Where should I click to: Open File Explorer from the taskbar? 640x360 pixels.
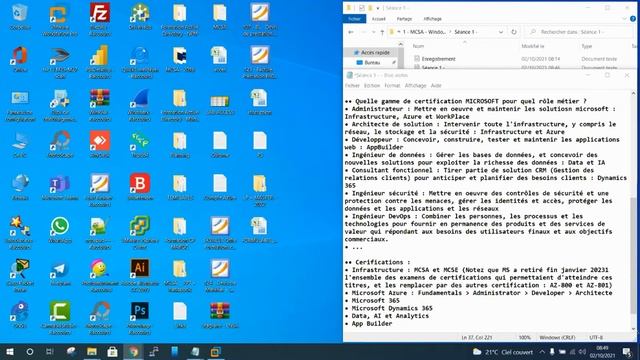(92, 351)
